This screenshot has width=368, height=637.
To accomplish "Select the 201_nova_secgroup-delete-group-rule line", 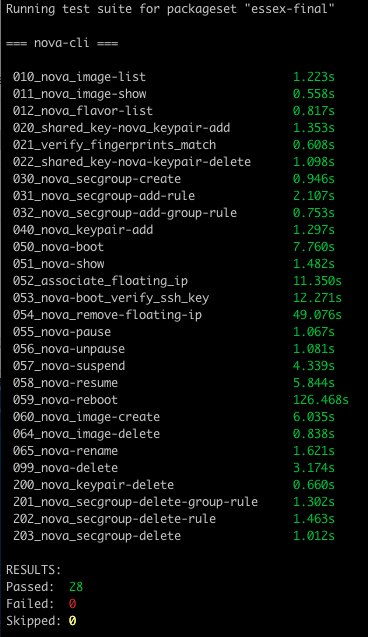I will click(x=173, y=502).
